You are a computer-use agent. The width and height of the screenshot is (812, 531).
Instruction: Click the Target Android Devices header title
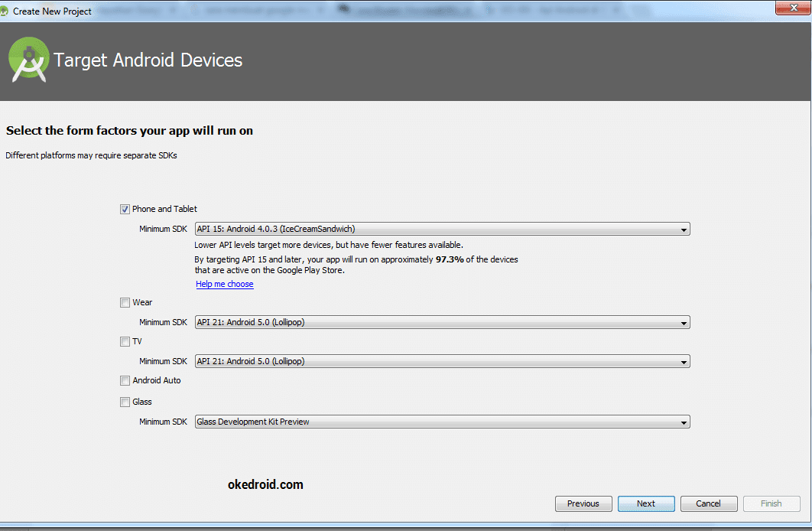[148, 60]
